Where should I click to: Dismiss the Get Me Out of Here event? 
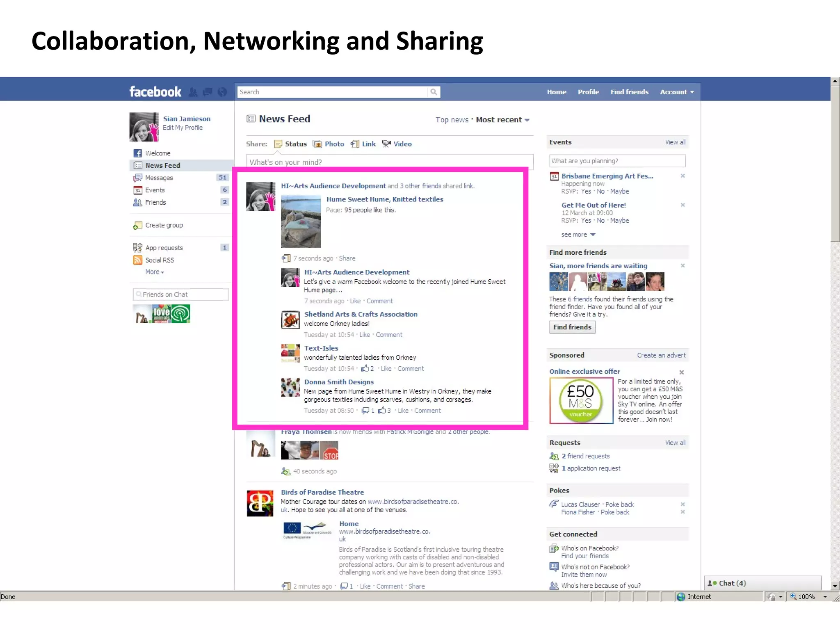click(x=683, y=205)
